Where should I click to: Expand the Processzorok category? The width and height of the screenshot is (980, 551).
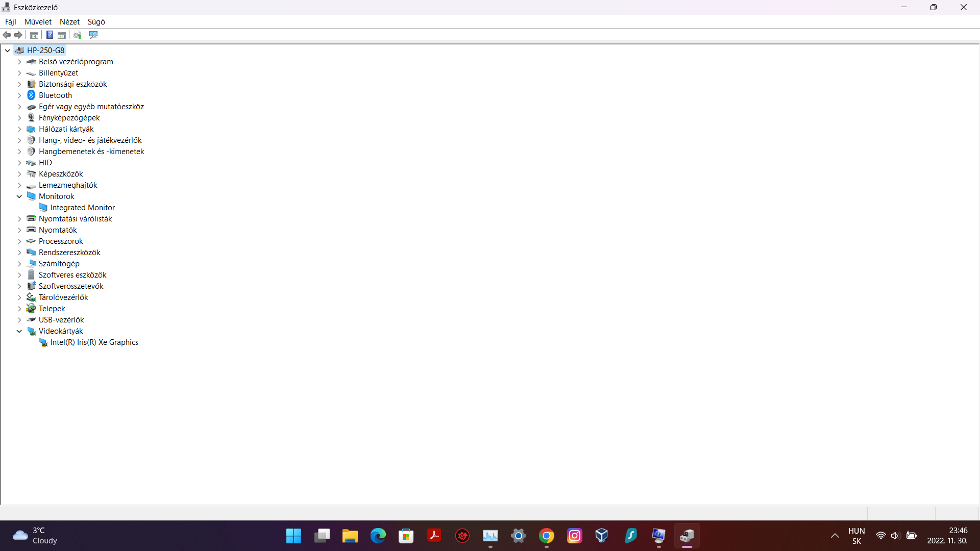click(19, 241)
